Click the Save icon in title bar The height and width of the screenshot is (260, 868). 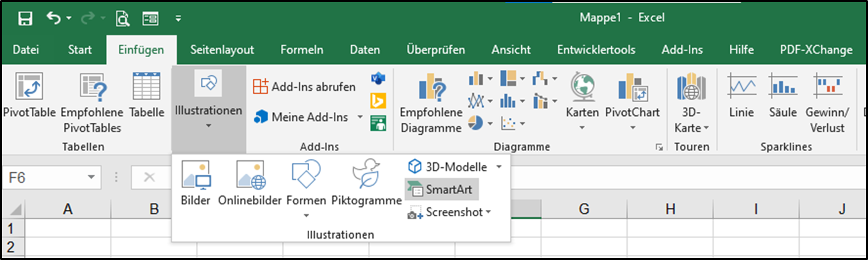point(26,19)
